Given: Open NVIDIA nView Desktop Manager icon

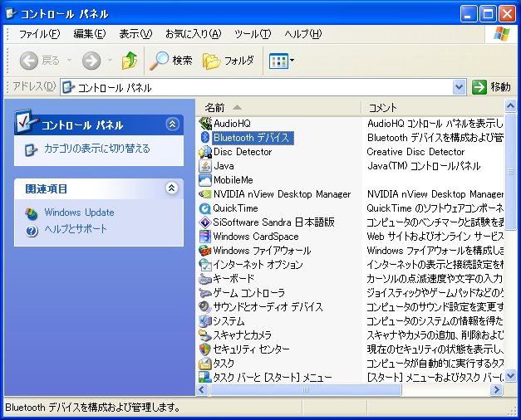Looking at the screenshot, I should point(205,194).
